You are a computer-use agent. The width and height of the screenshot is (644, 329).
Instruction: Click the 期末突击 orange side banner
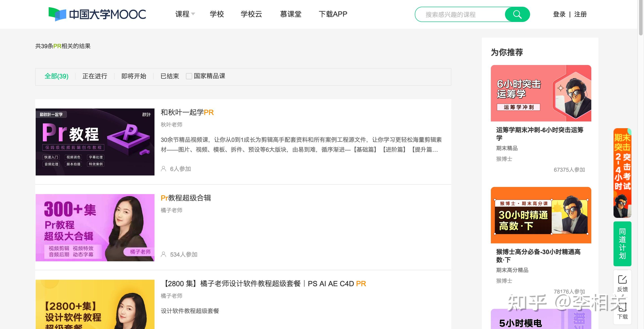[622, 172]
